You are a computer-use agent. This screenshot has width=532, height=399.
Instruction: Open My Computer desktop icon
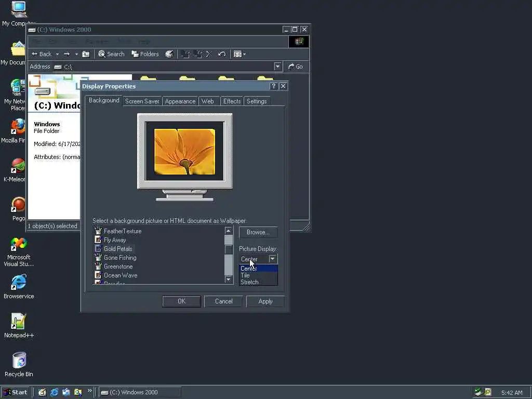tap(19, 14)
